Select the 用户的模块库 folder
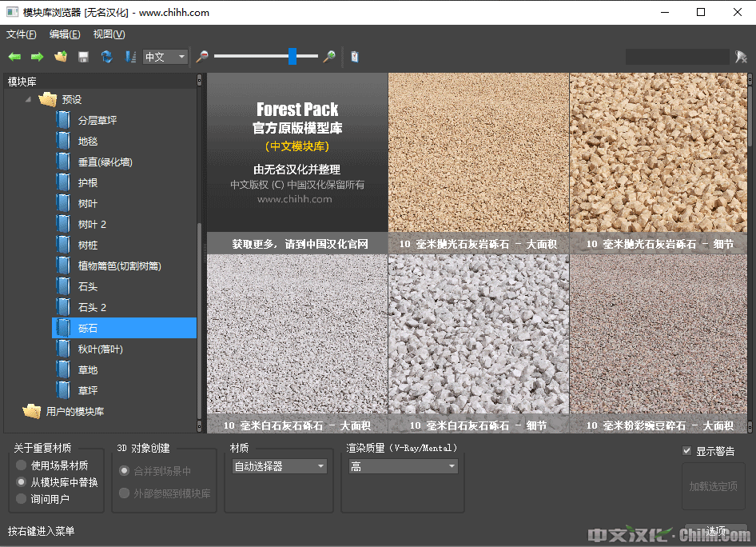756x547 pixels. click(x=74, y=412)
